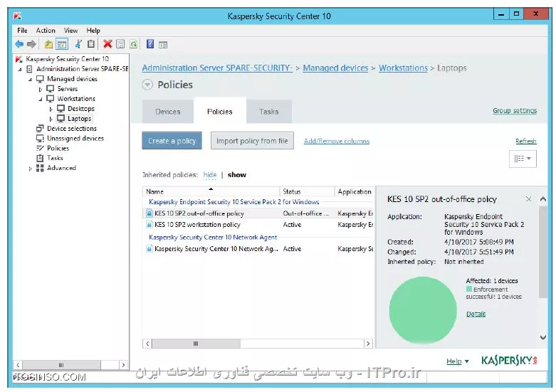Select Managed devices in tree
The height and width of the screenshot is (392, 556).
(x=72, y=79)
